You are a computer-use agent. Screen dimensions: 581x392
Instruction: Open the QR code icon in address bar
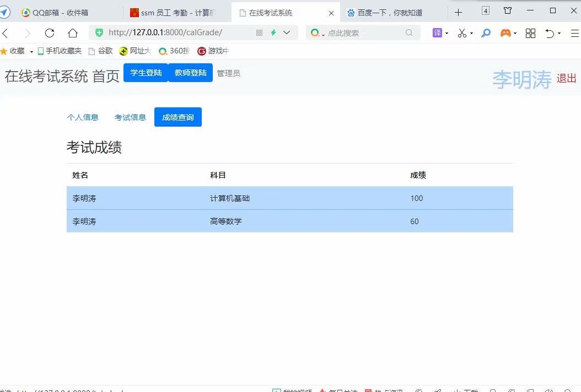260,33
